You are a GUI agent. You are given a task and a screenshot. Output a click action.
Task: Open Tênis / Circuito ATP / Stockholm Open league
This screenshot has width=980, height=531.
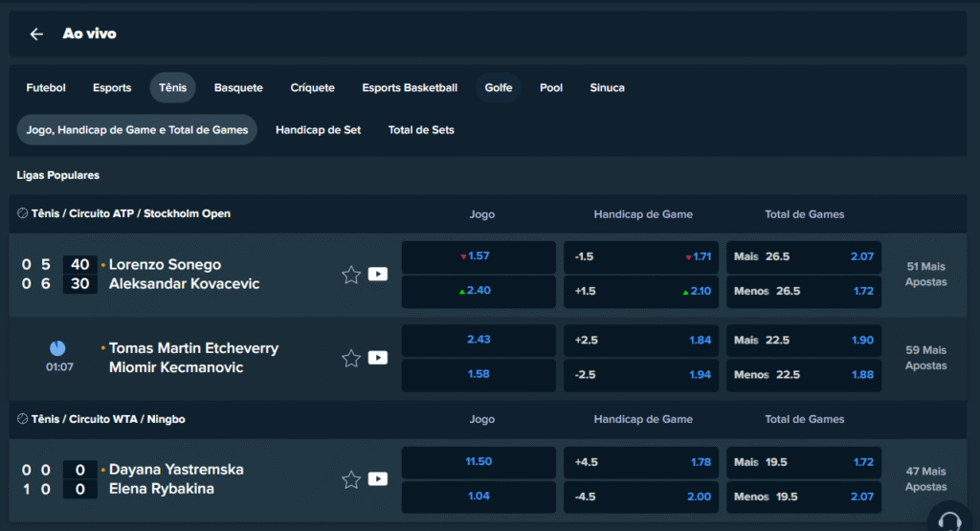(x=130, y=213)
